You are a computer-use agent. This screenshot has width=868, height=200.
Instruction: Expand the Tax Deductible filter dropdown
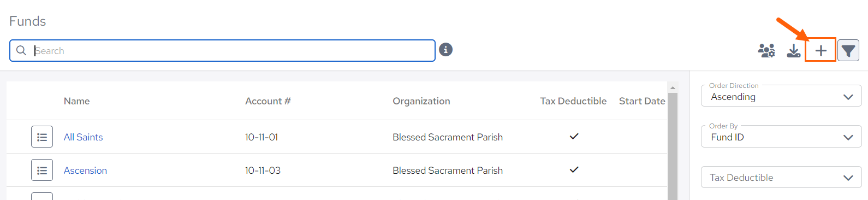(781, 177)
